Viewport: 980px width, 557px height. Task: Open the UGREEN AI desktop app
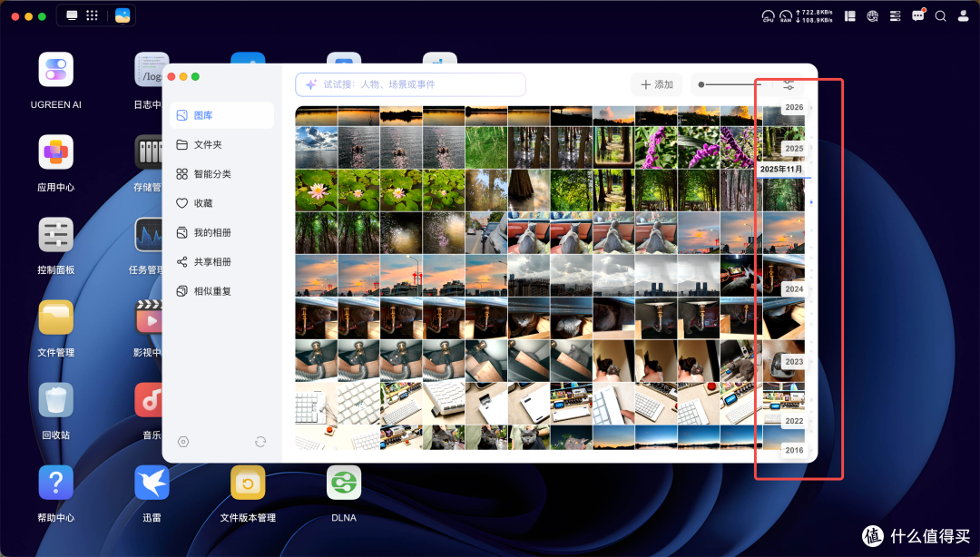point(55,69)
